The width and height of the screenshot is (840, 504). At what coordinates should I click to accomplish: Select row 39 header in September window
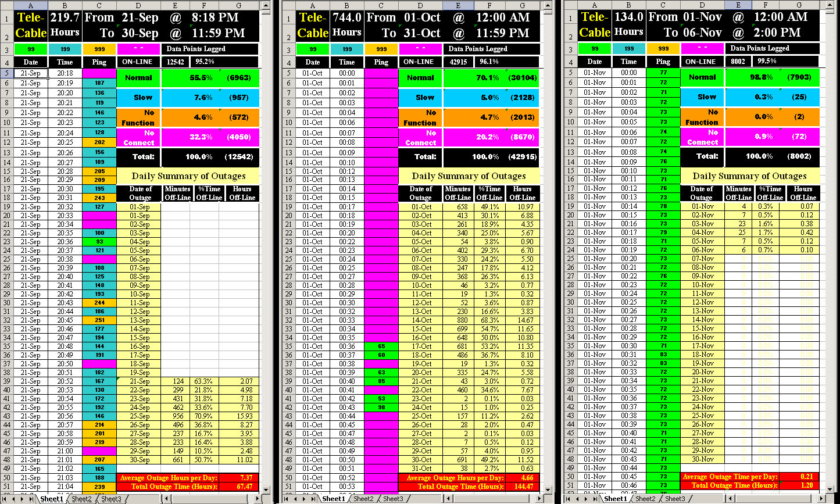point(6,381)
